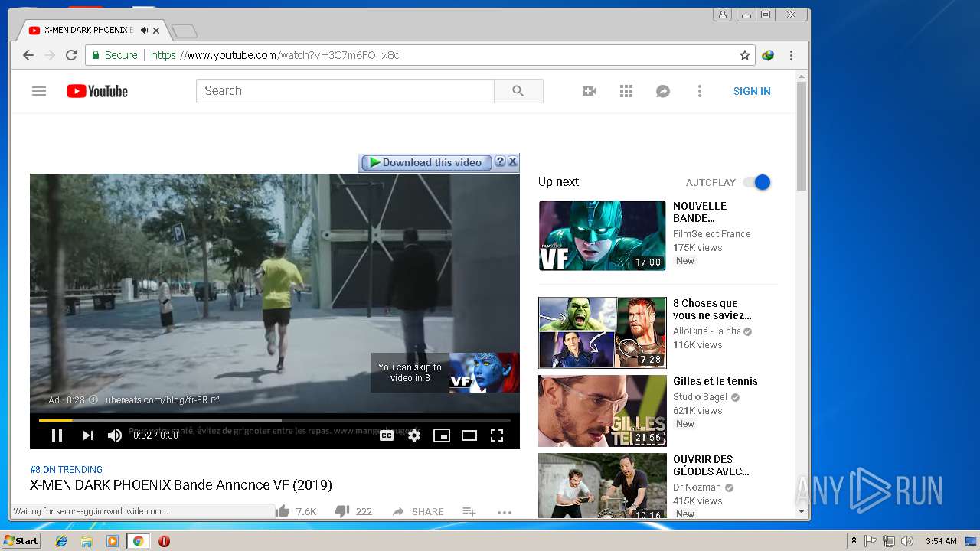Open the YouTube apps grid icon
The image size is (980, 551).
tap(626, 91)
